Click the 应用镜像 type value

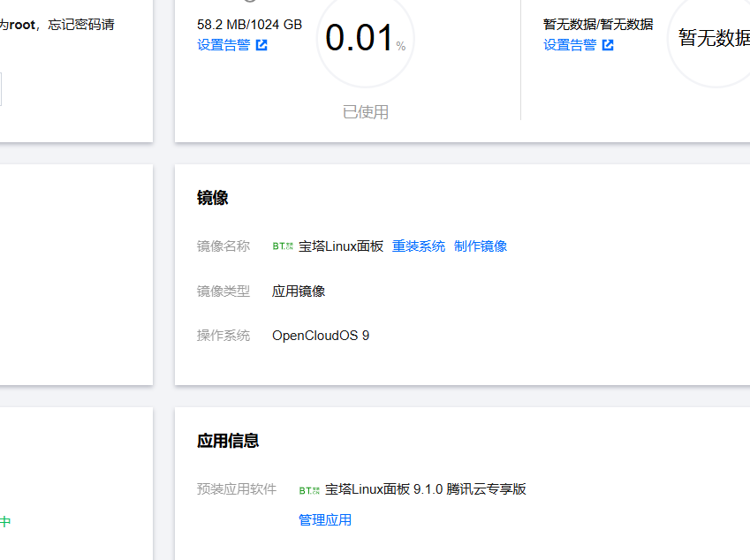click(299, 291)
